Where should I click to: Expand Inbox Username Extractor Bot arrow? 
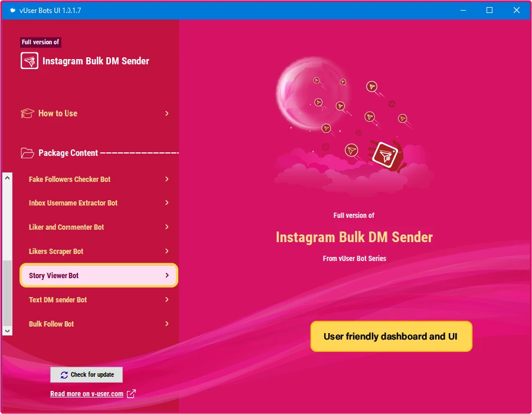tap(167, 203)
